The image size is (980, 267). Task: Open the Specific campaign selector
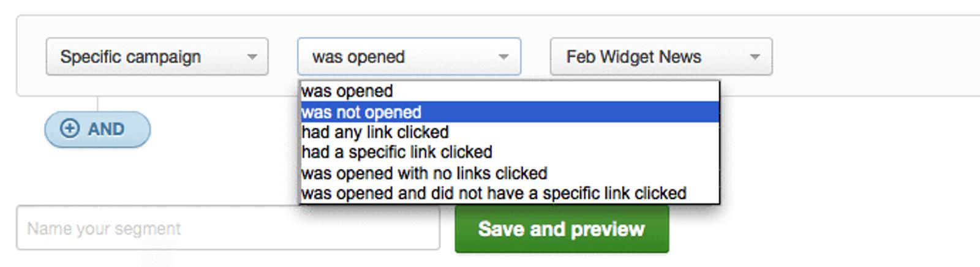[157, 57]
